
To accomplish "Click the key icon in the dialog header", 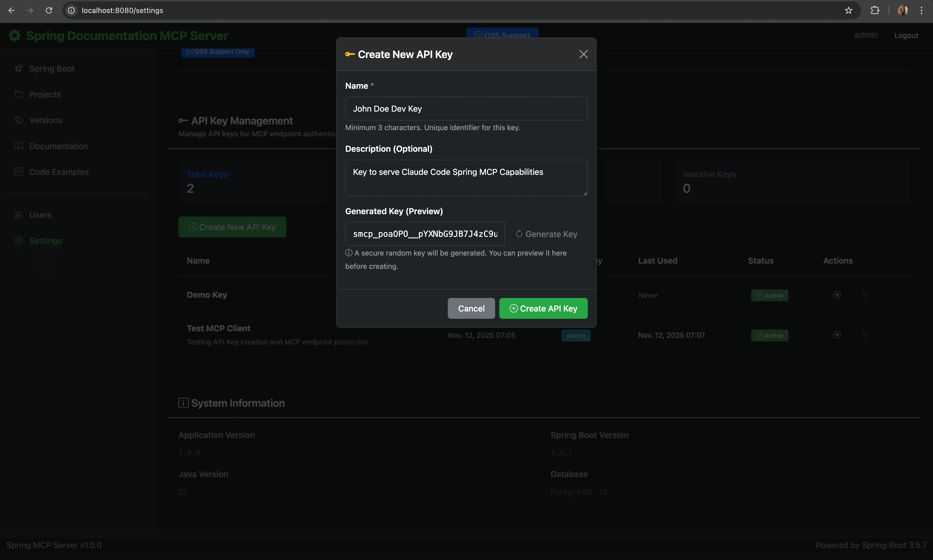I will [x=350, y=54].
